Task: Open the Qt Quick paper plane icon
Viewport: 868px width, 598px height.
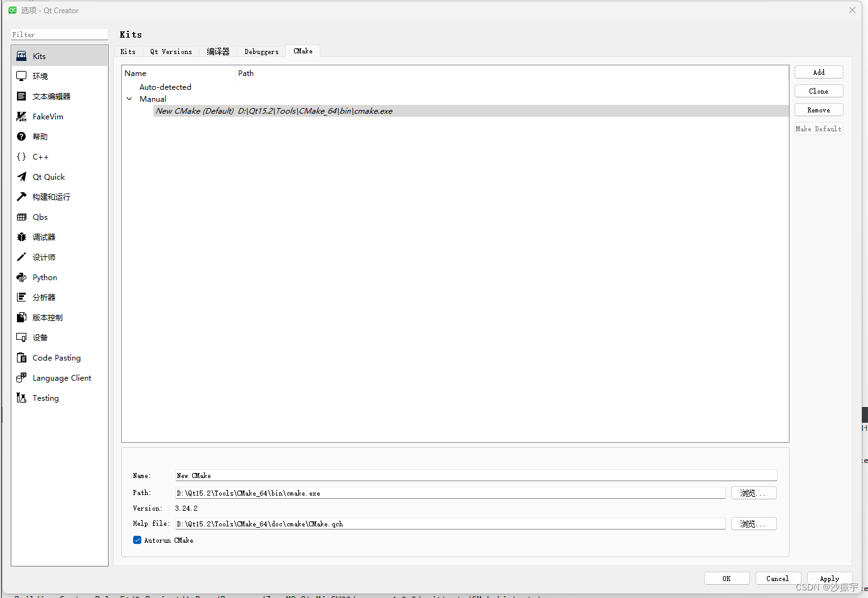Action: click(x=21, y=177)
